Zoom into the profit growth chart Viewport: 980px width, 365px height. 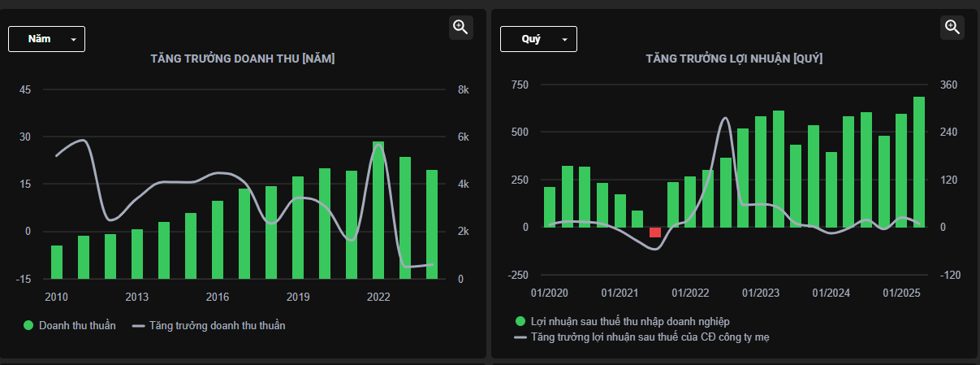(952, 28)
